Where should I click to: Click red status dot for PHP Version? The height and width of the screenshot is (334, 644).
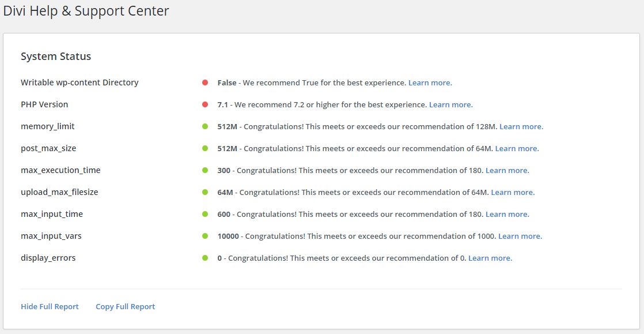click(206, 104)
